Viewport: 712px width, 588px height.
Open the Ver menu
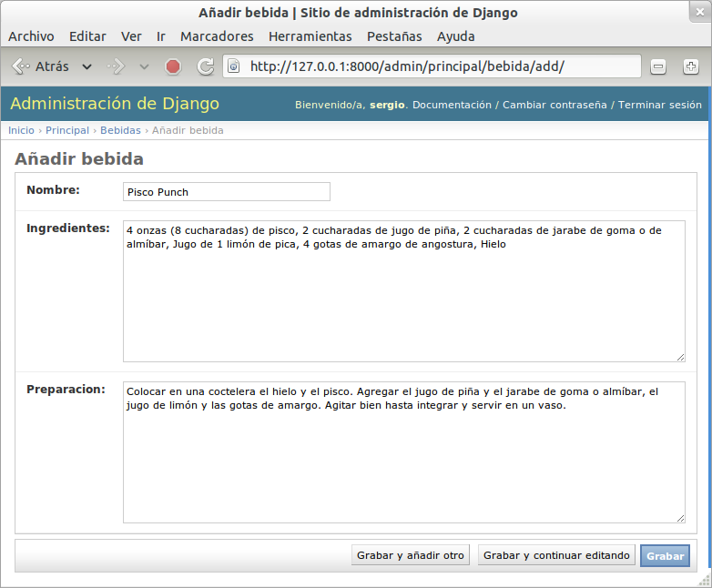tap(131, 36)
